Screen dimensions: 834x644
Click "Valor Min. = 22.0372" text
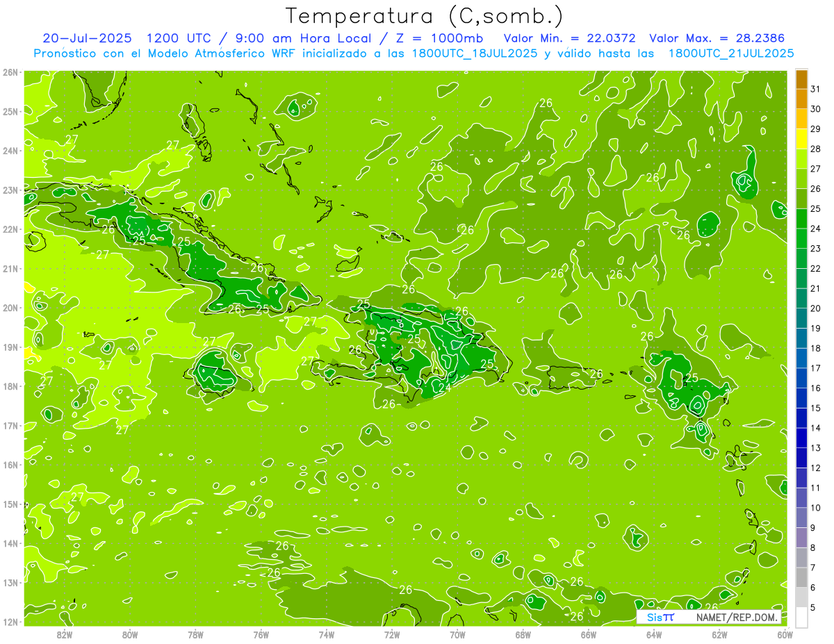[570, 38]
